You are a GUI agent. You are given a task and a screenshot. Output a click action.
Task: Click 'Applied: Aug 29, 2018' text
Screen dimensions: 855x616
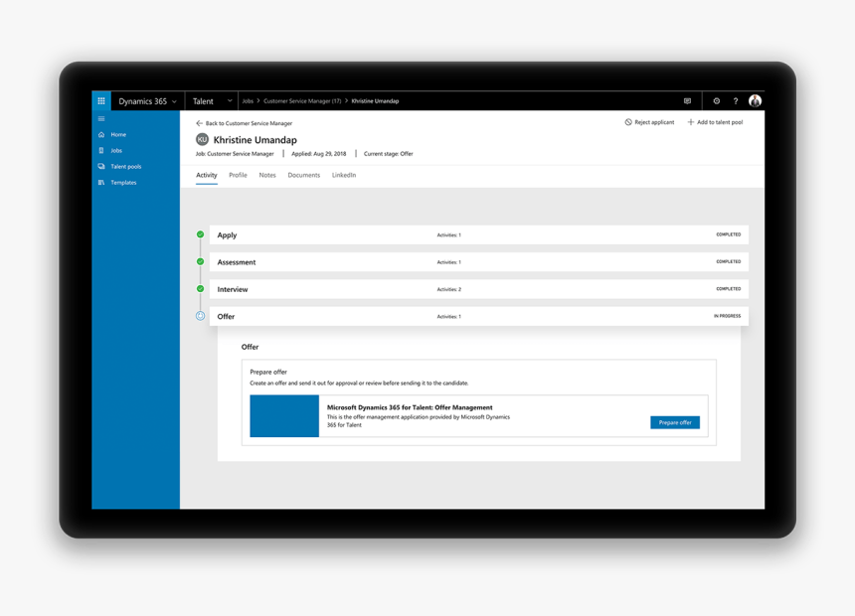(x=318, y=154)
